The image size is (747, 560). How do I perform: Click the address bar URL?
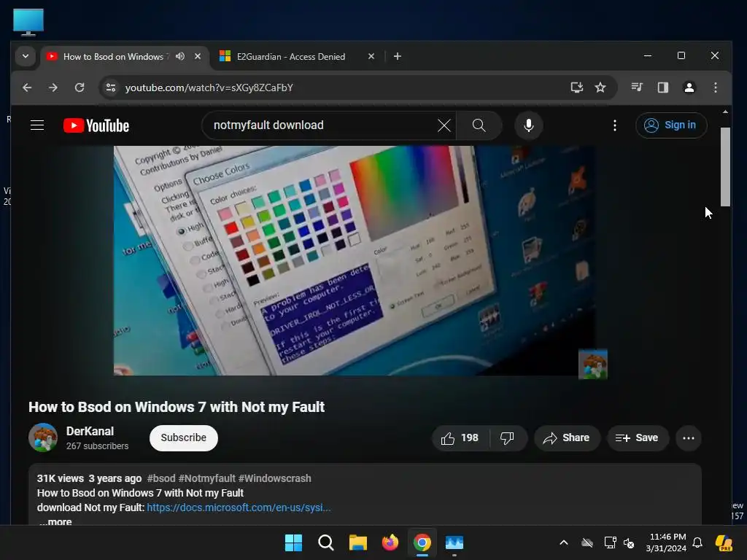(209, 87)
